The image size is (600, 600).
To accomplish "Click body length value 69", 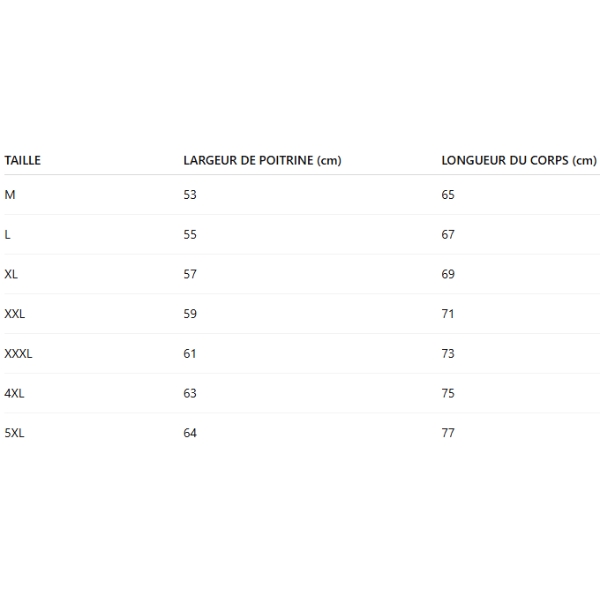I will [x=448, y=274].
